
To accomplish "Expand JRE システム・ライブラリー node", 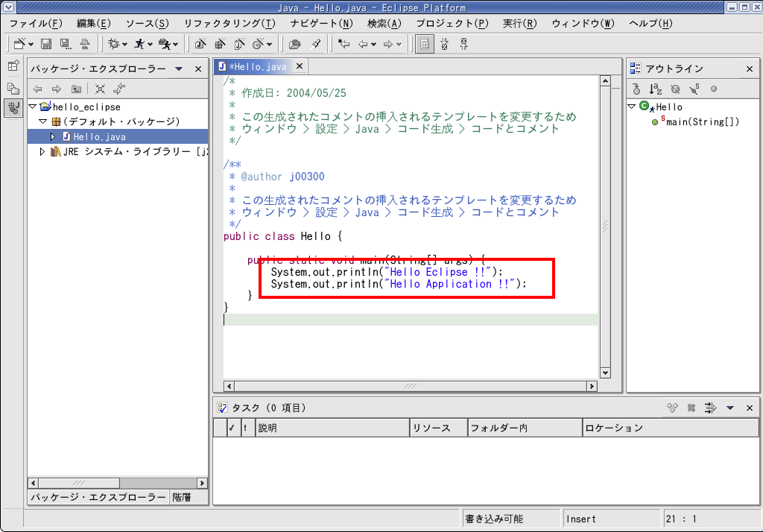I will pyautogui.click(x=42, y=152).
